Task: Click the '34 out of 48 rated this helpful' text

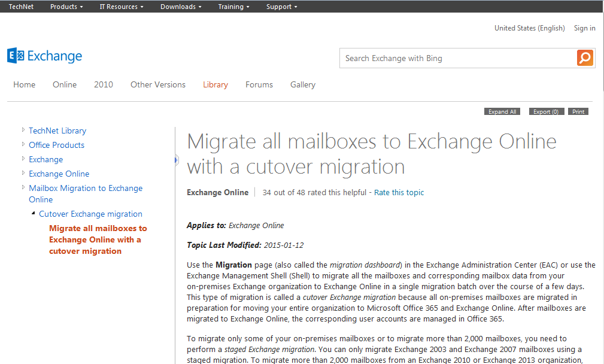Action: pos(314,193)
